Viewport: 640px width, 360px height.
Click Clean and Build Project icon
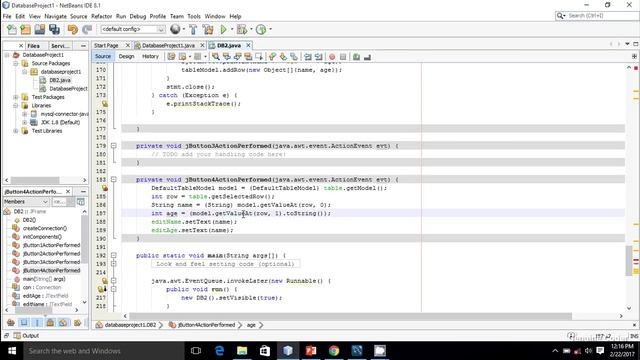[x=208, y=29]
